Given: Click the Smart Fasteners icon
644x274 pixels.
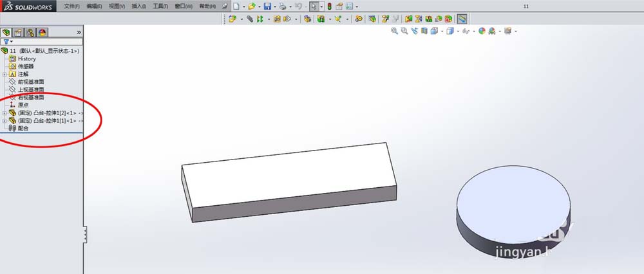Looking at the screenshot, I should 277,19.
